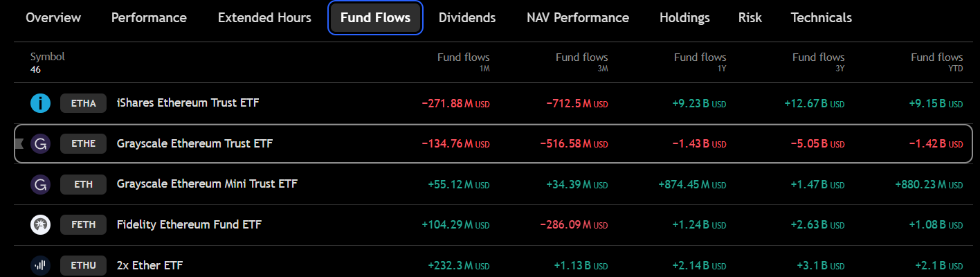Click the Grayscale Mini Trust ETH logo
Screen dimensions: 980x277
(41, 184)
